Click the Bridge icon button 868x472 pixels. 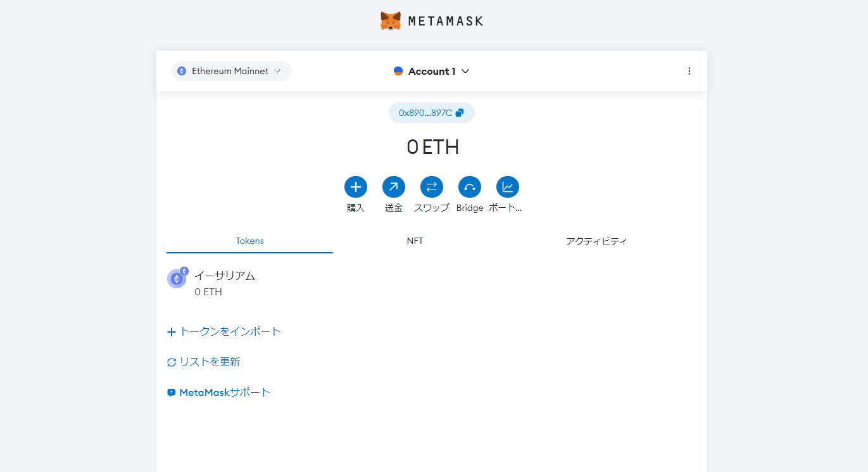click(x=470, y=187)
